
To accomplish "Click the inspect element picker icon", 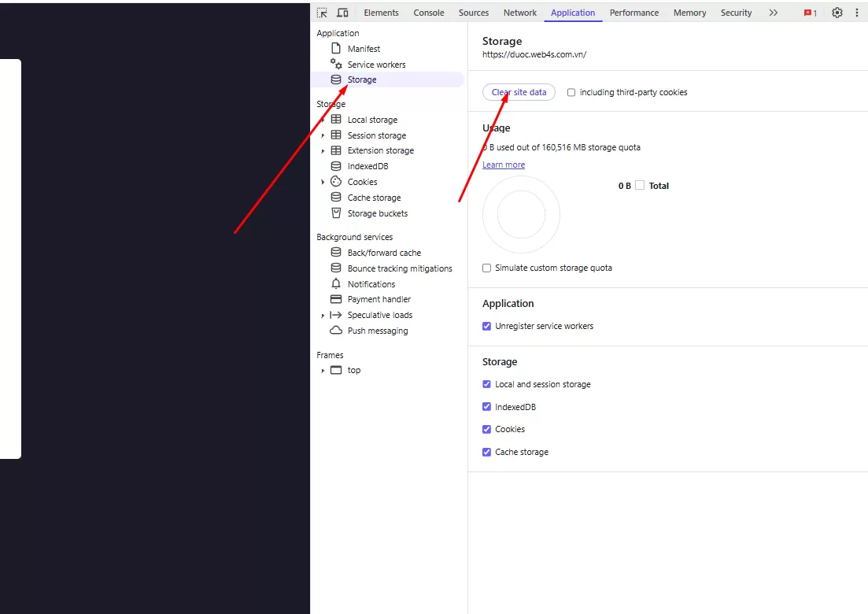I will point(322,13).
